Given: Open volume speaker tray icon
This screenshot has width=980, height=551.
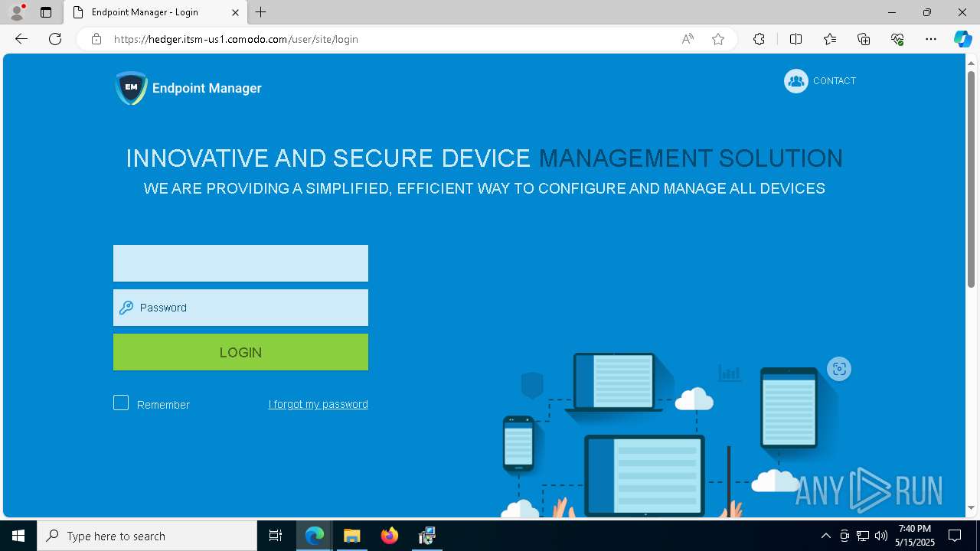Looking at the screenshot, I should [880, 536].
